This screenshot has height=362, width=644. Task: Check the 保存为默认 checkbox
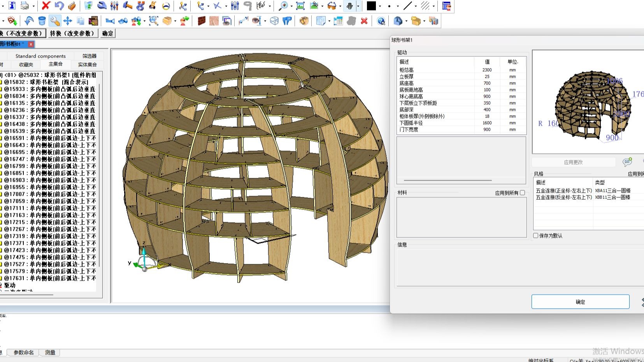[x=536, y=235]
